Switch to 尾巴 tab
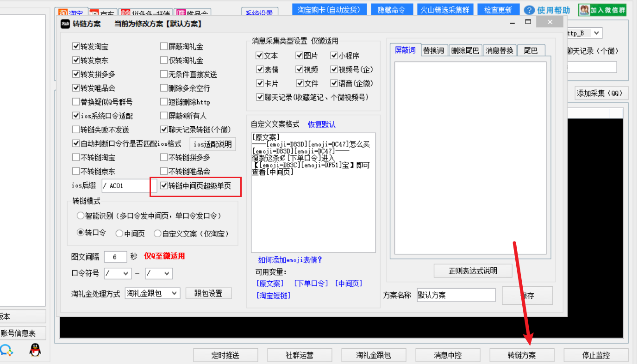Viewport: 638px width, 364px height. click(531, 51)
